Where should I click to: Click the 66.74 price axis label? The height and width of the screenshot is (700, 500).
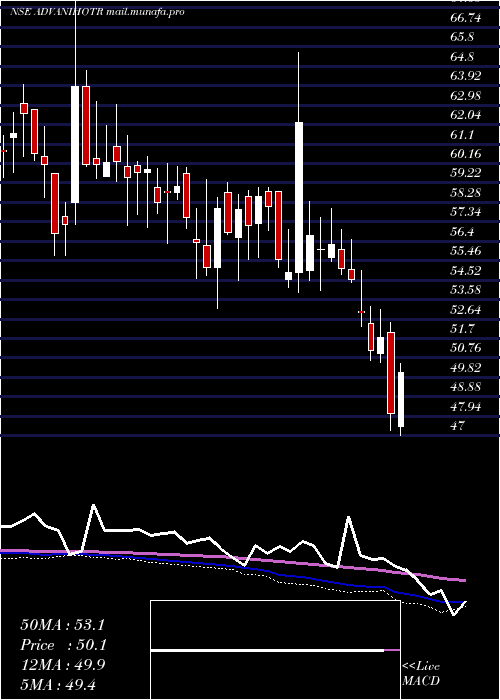click(x=466, y=17)
